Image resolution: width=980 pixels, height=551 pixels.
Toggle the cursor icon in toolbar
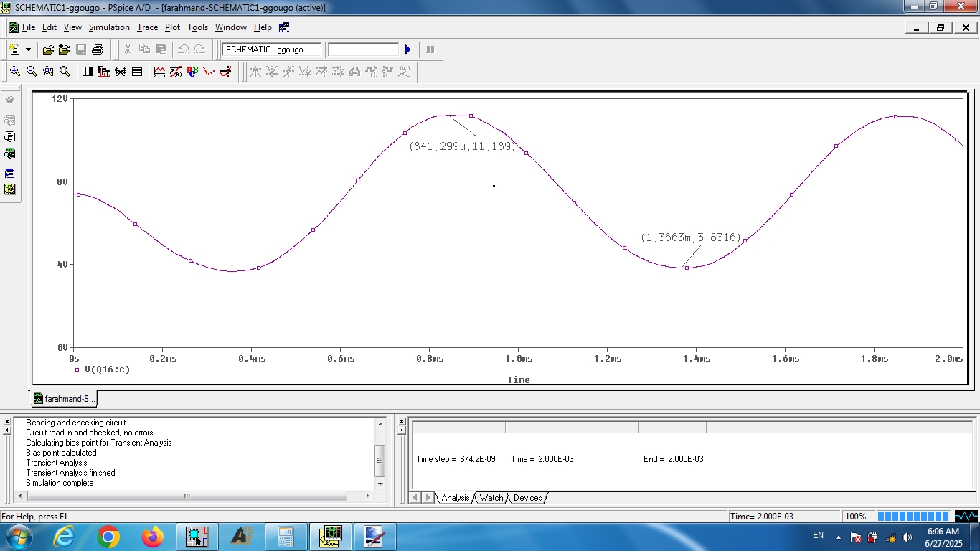click(x=226, y=72)
